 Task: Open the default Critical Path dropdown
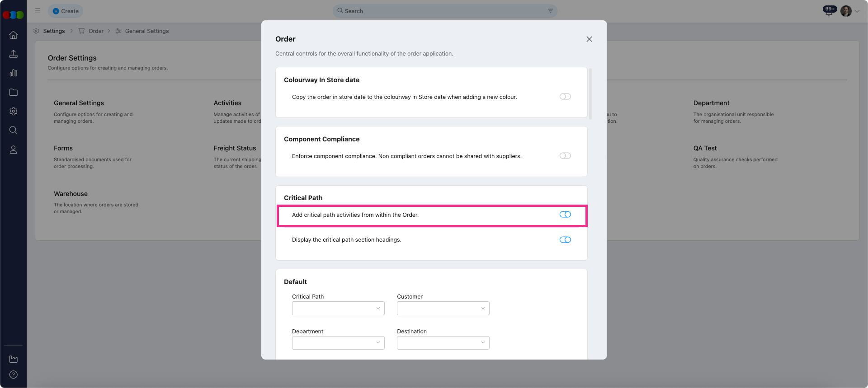tap(338, 309)
